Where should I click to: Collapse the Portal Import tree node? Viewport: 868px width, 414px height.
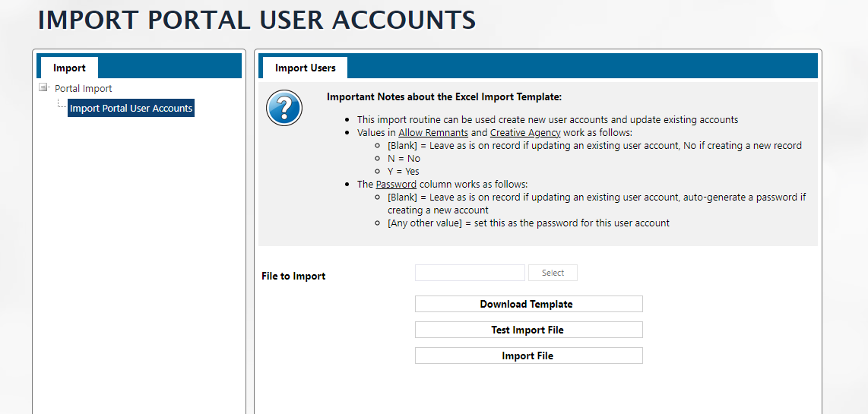(x=44, y=88)
